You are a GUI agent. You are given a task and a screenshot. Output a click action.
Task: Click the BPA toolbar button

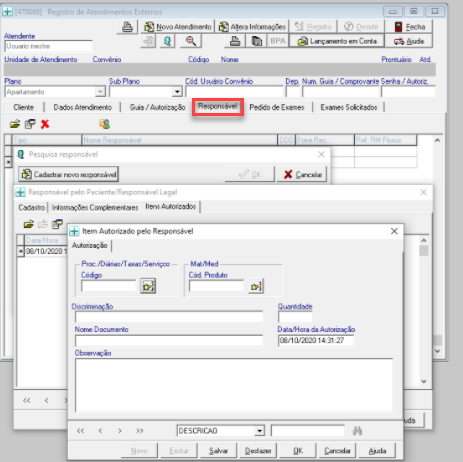click(278, 41)
